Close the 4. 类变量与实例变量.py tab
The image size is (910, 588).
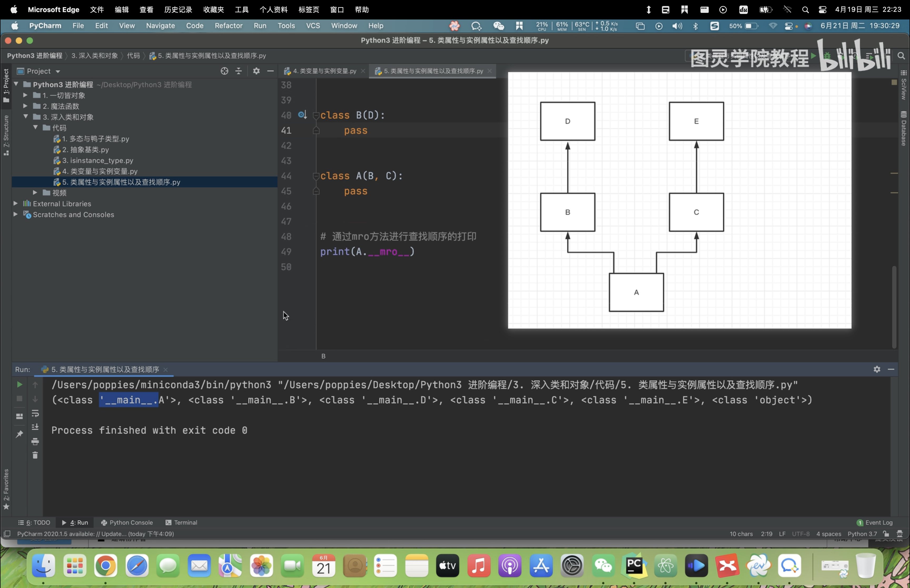pos(363,71)
